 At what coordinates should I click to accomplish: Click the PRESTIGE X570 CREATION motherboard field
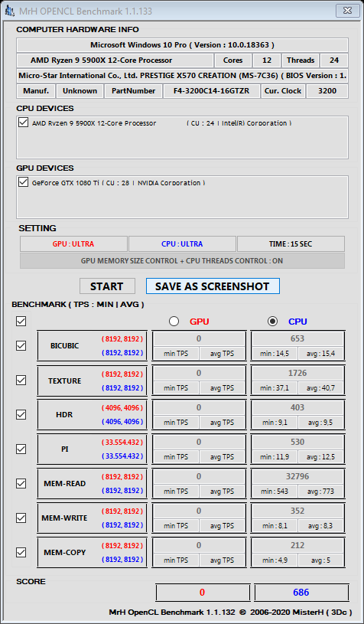click(x=183, y=76)
